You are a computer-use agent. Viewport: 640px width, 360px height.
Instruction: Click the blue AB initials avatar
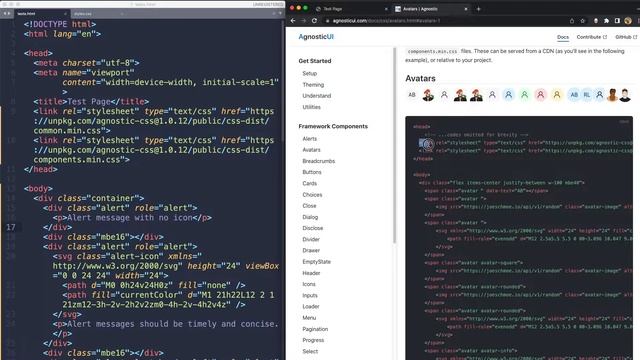(574, 95)
